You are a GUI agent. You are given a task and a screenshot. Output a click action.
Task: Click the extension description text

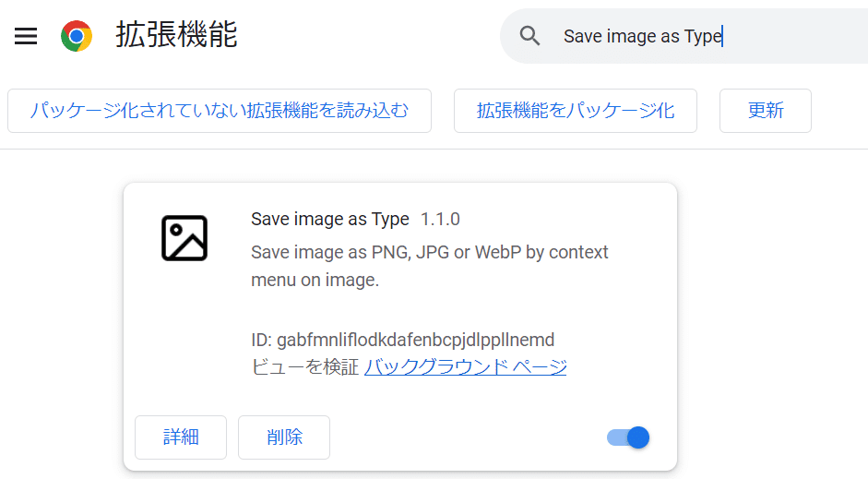430,266
